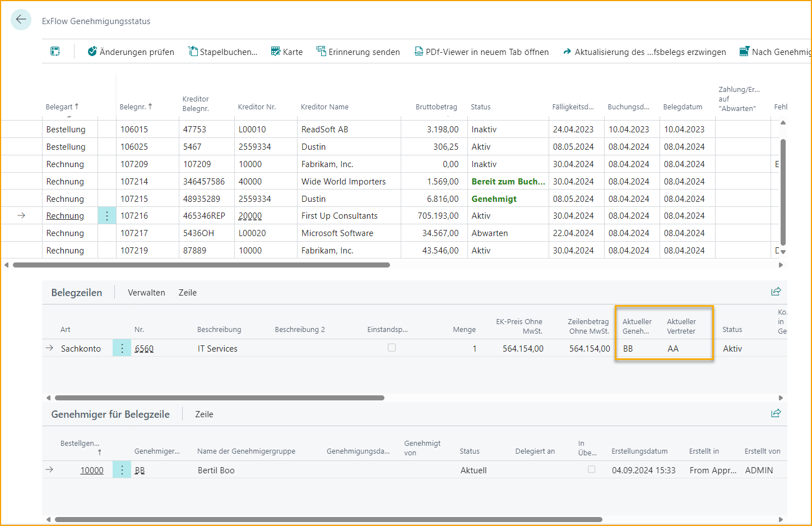Open the Karte action
Viewport: 812px width, 526px height.
[x=286, y=52]
